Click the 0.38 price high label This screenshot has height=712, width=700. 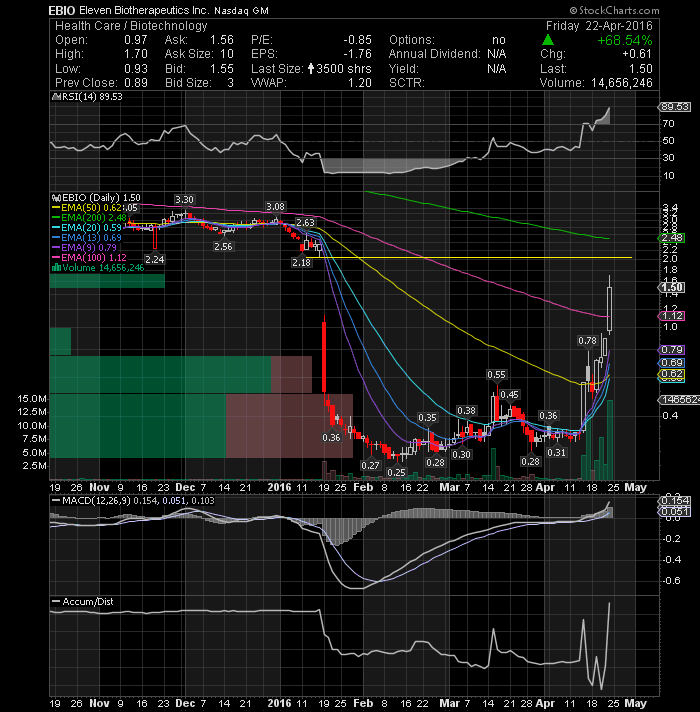click(466, 410)
